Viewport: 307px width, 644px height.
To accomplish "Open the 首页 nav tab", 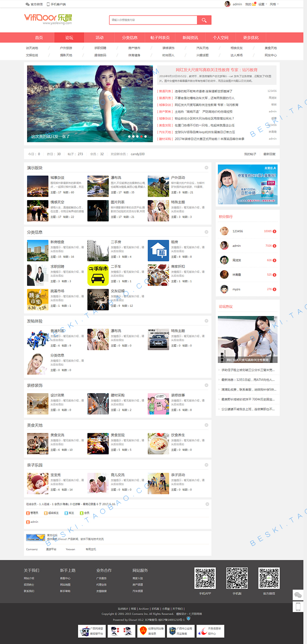I will click(39, 38).
